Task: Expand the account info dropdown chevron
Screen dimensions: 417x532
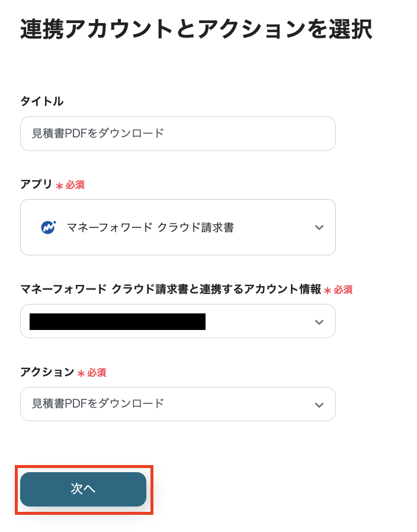Action: pos(319,321)
